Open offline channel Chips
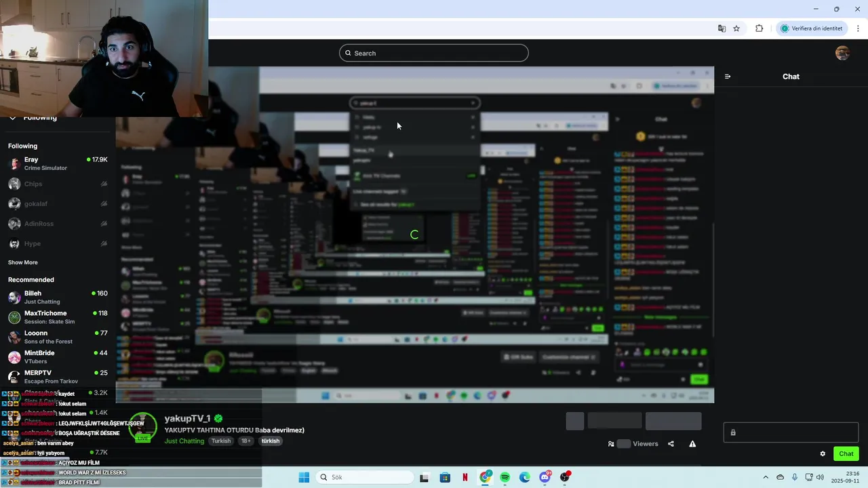The height and width of the screenshot is (488, 868). pos(58,184)
